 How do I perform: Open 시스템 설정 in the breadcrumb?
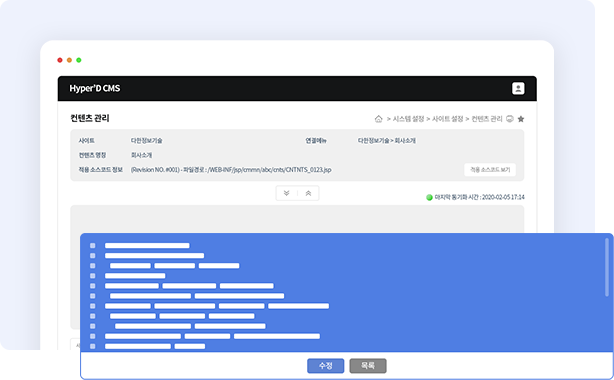pyautogui.click(x=408, y=119)
